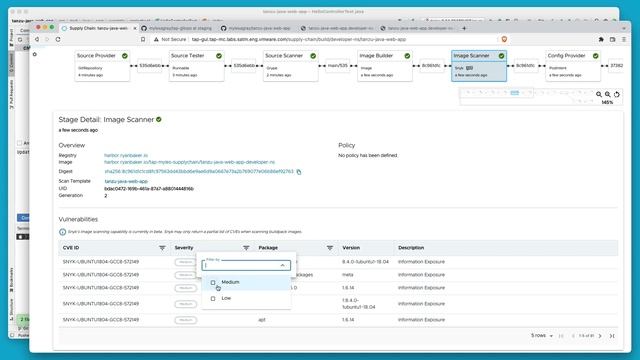Select the Source Provider stage node

tap(102, 66)
